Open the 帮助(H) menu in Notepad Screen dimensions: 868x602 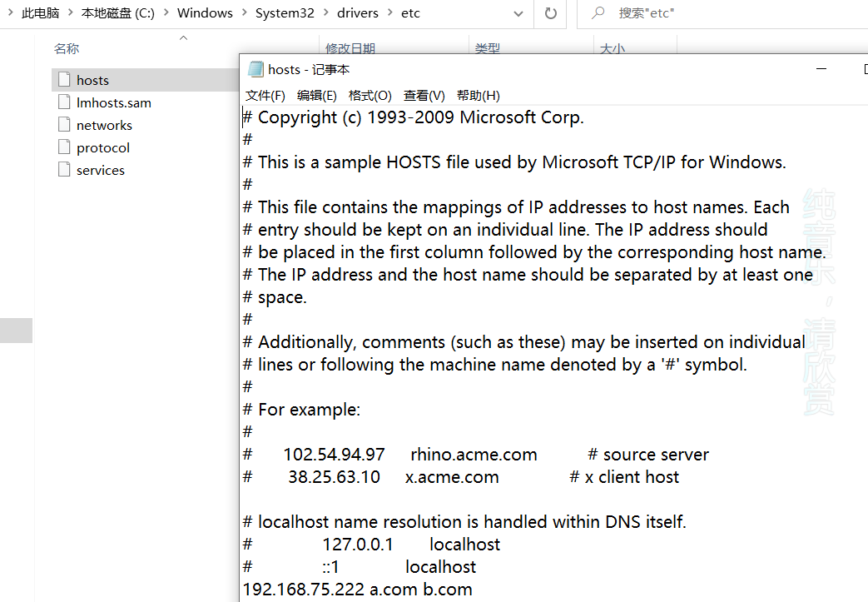[x=479, y=95]
